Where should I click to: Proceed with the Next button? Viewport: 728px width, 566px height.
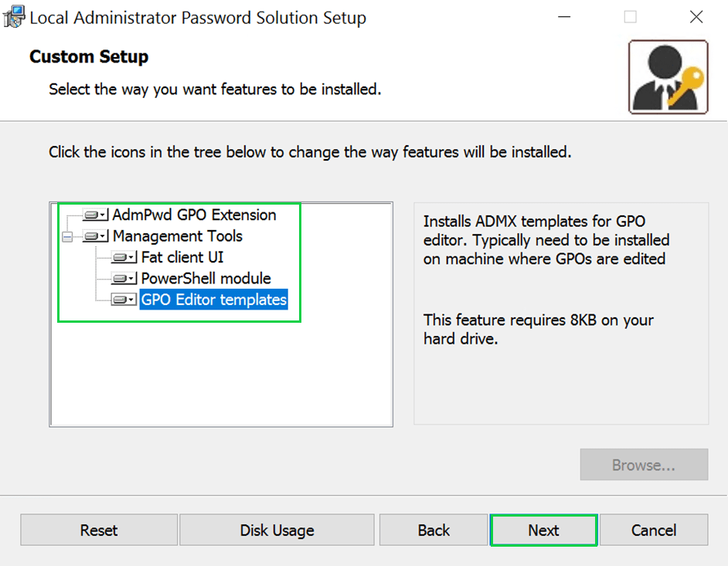[x=543, y=530]
